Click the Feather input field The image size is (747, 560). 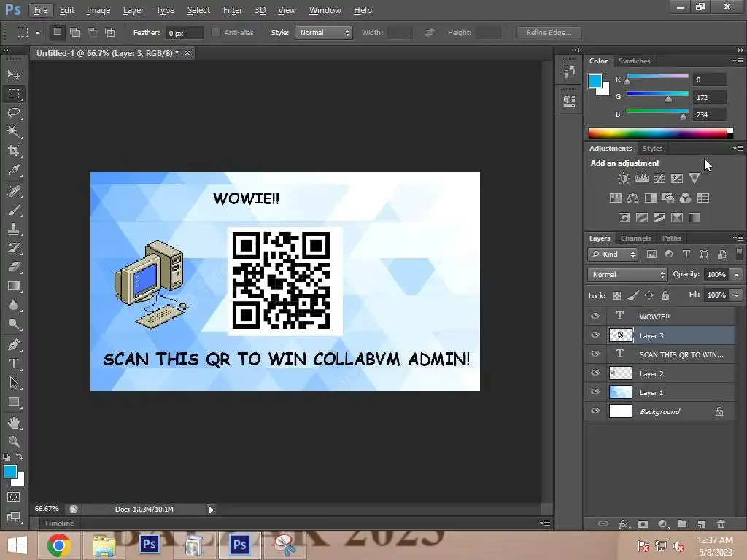184,33
